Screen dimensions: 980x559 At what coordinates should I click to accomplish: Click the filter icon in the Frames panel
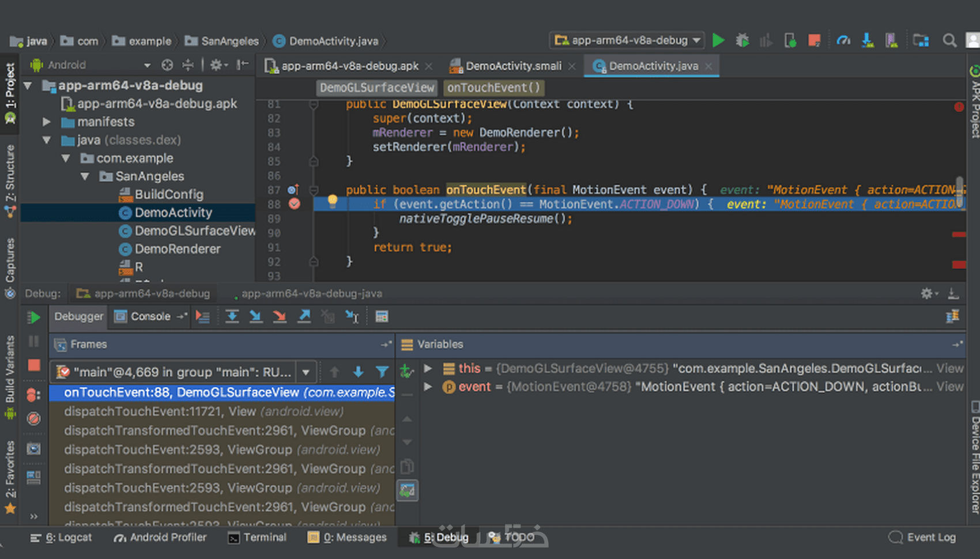(383, 372)
